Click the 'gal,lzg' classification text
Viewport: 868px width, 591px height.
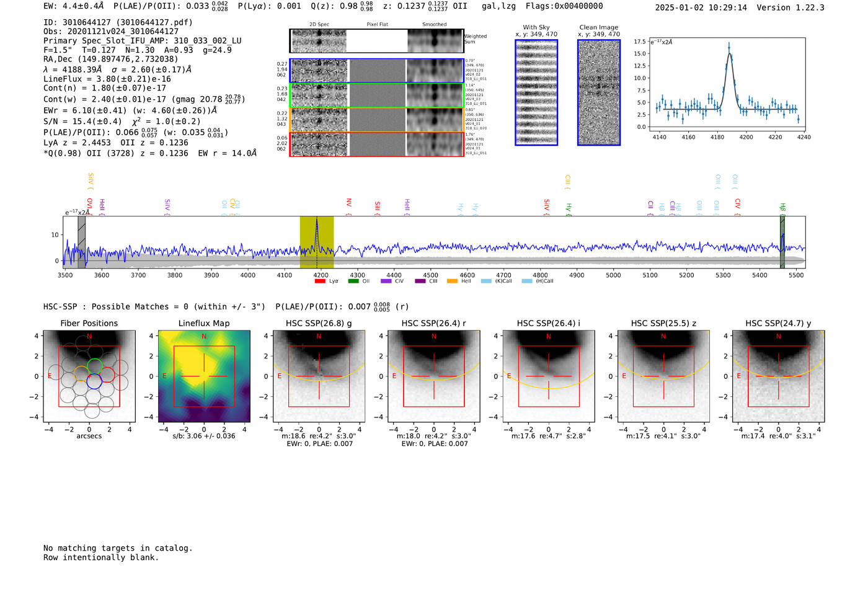499,6
